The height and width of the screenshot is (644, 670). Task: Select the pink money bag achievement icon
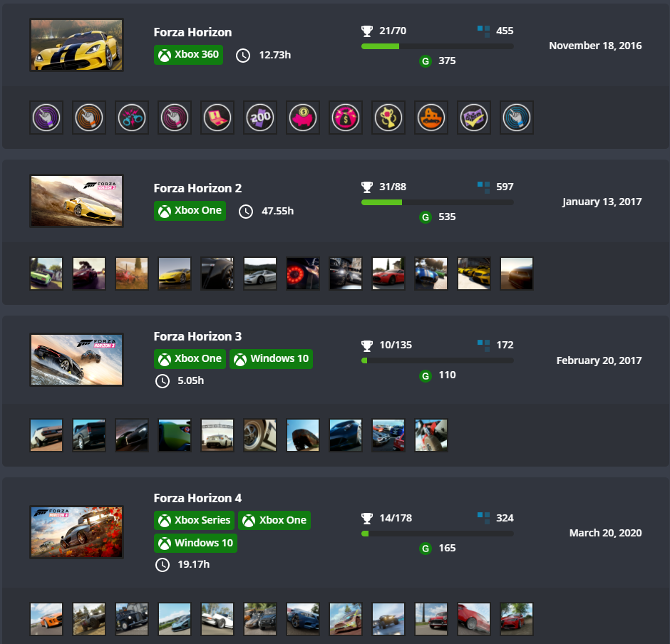345,118
